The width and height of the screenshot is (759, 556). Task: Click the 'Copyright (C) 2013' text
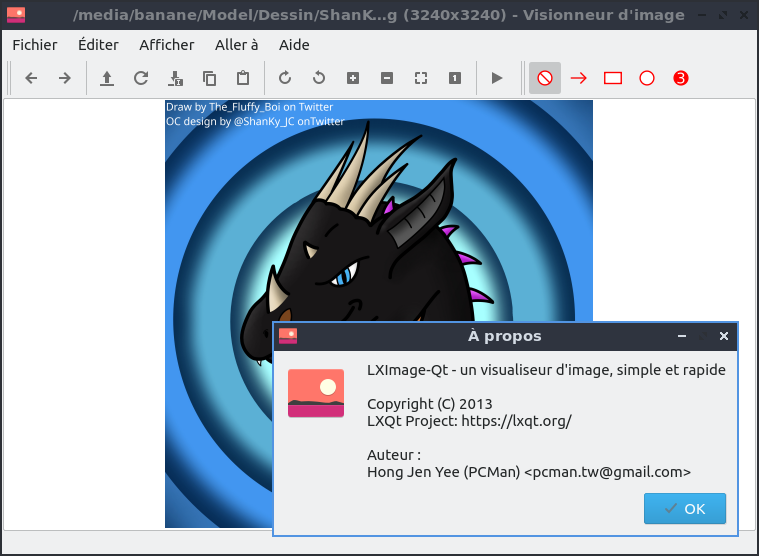[x=429, y=404]
